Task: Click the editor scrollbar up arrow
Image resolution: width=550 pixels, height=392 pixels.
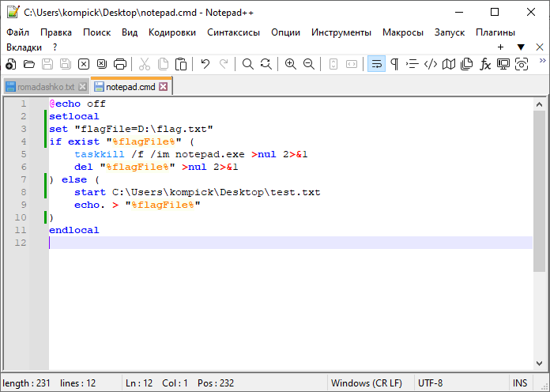Action: point(540,104)
